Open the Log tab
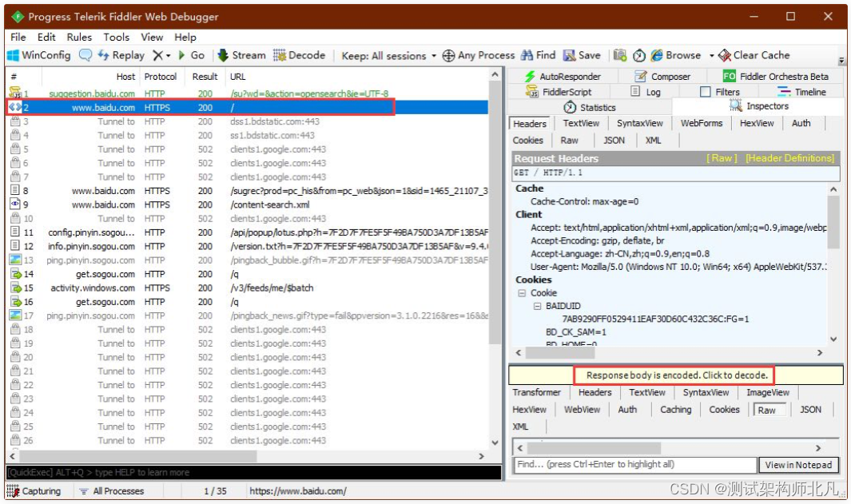 point(646,92)
